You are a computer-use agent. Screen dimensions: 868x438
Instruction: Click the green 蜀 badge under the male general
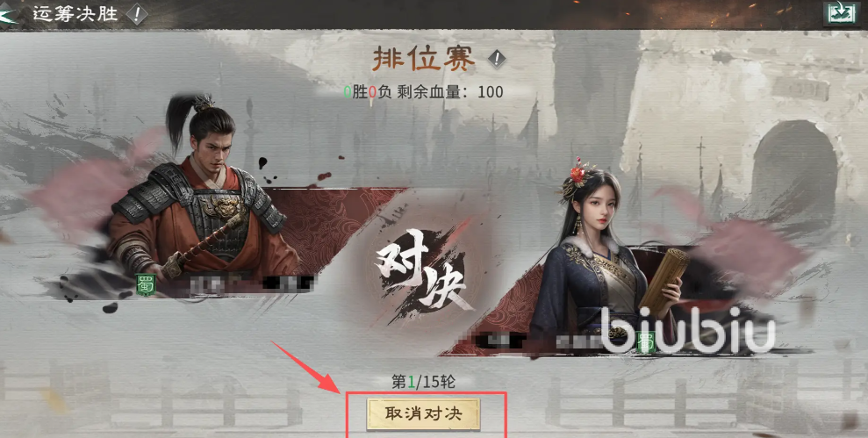(146, 284)
